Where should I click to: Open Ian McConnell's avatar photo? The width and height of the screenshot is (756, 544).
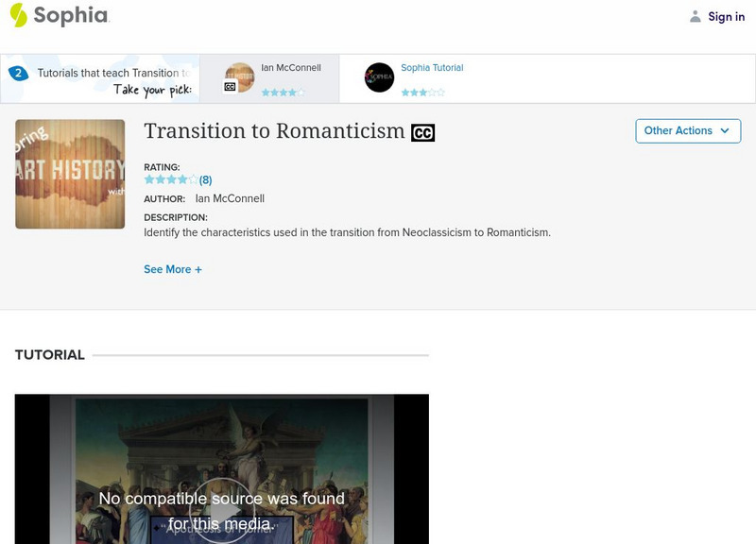click(x=239, y=76)
